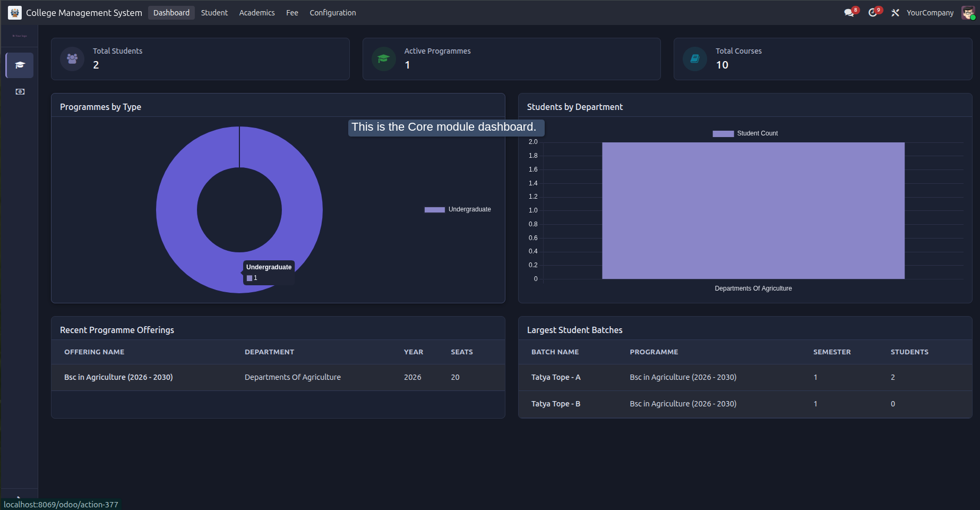The width and height of the screenshot is (980, 510).
Task: Click the year 2026 cell
Action: pyautogui.click(x=412, y=377)
